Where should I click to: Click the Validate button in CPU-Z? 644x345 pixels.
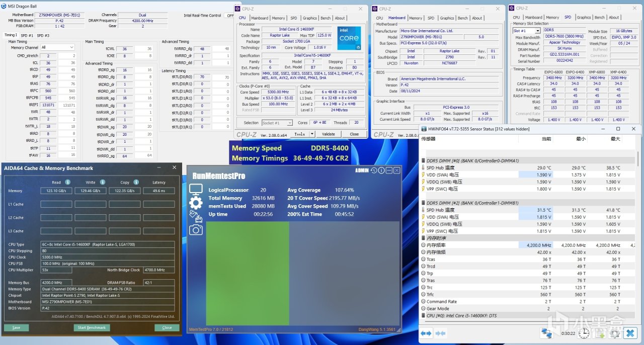click(328, 134)
